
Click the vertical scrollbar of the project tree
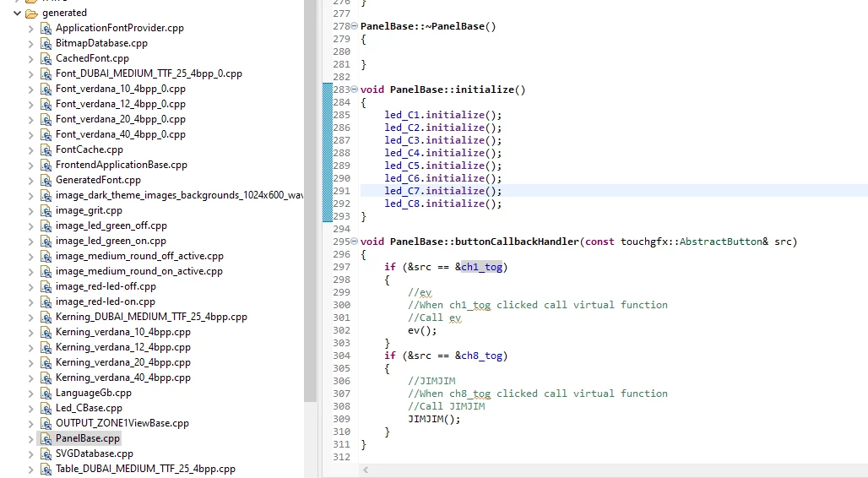[x=310, y=199]
